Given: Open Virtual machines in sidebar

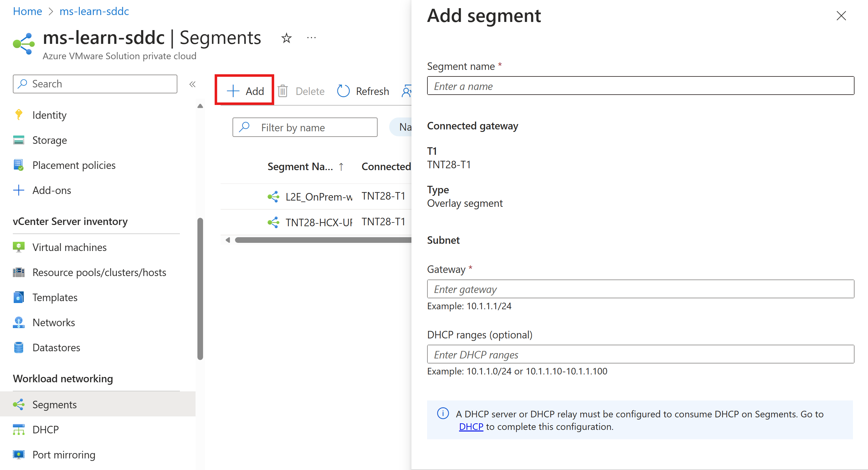Looking at the screenshot, I should point(70,247).
